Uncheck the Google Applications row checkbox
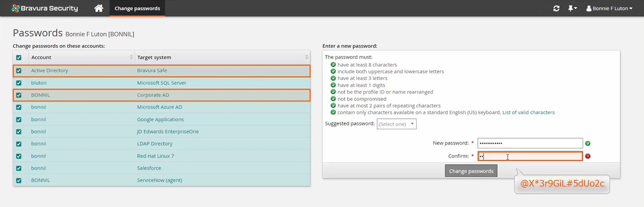The image size is (644, 207). pos(19,120)
